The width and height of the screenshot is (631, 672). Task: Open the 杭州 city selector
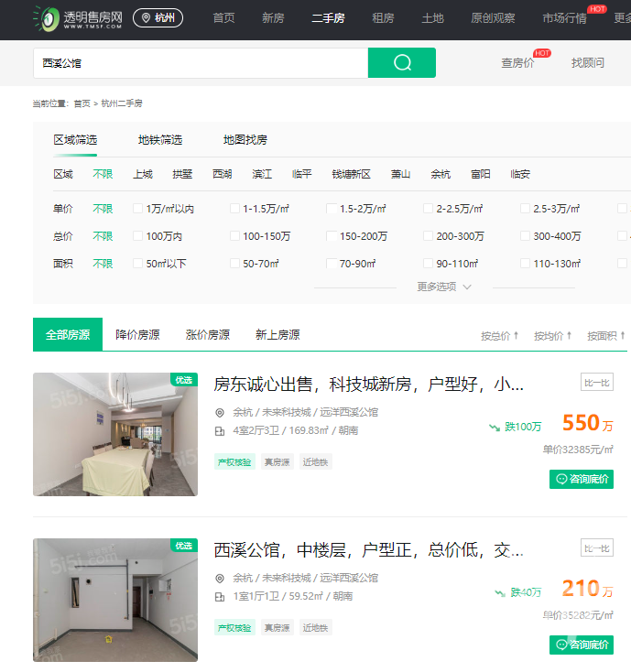158,18
